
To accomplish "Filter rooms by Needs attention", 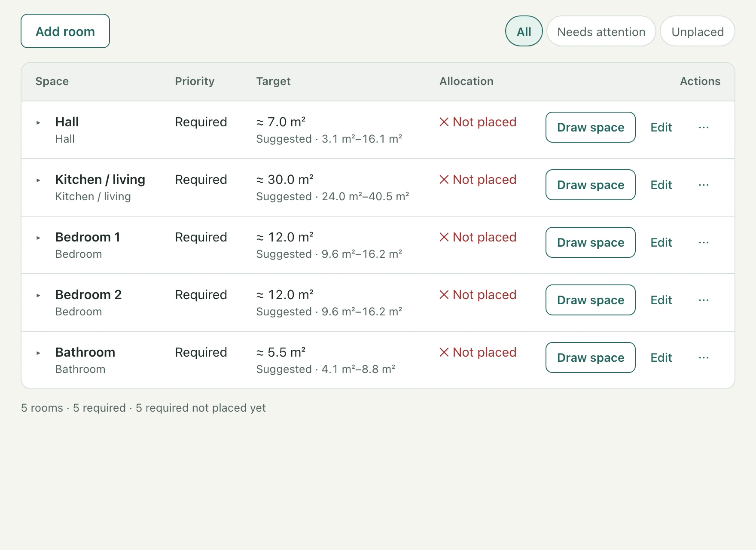I will [601, 31].
